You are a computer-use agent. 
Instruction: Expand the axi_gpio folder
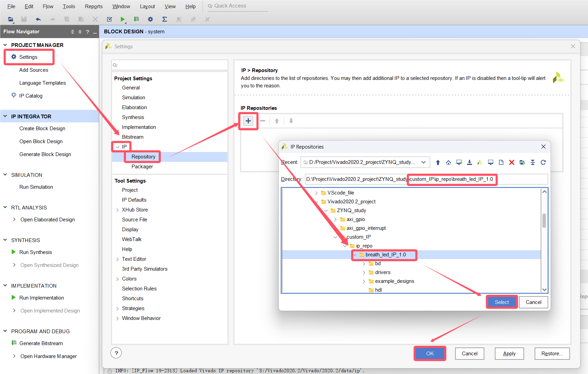335,220
